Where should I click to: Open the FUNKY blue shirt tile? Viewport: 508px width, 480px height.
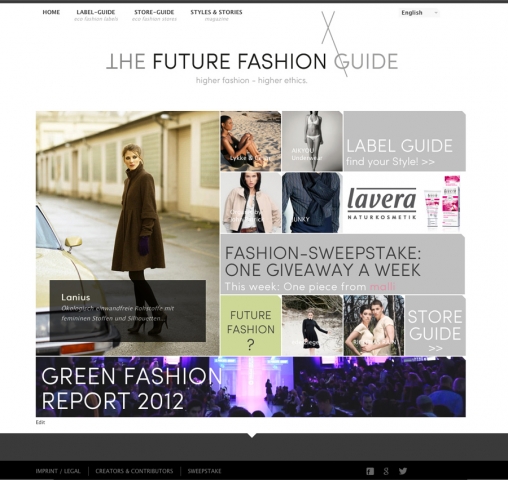312,202
